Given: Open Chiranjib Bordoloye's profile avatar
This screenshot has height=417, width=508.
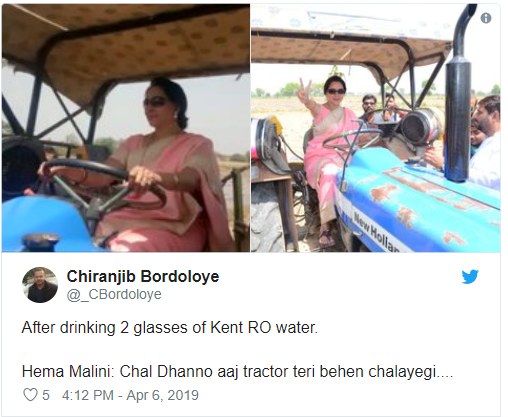Looking at the screenshot, I should 40,285.
